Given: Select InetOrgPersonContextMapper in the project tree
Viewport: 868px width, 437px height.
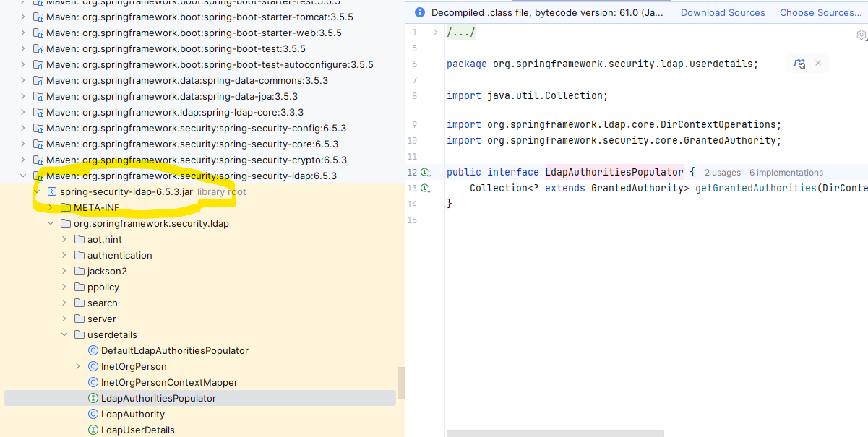Looking at the screenshot, I should pos(169,383).
